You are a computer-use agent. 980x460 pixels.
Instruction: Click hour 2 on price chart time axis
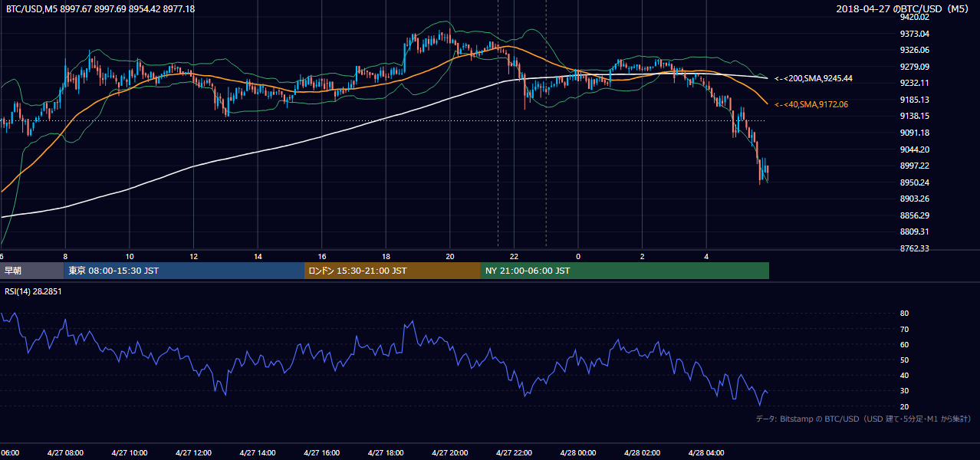643,256
